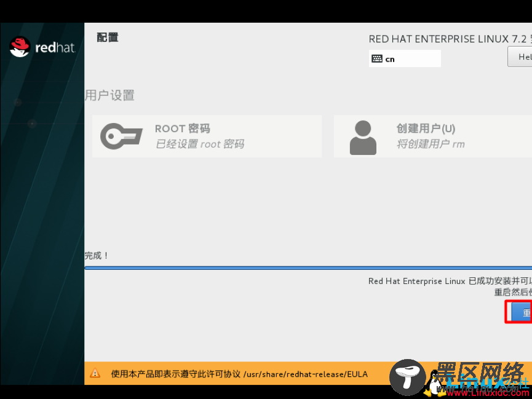Viewport: 532px width, 399px height.
Task: Click the Help button
Action: click(x=520, y=57)
